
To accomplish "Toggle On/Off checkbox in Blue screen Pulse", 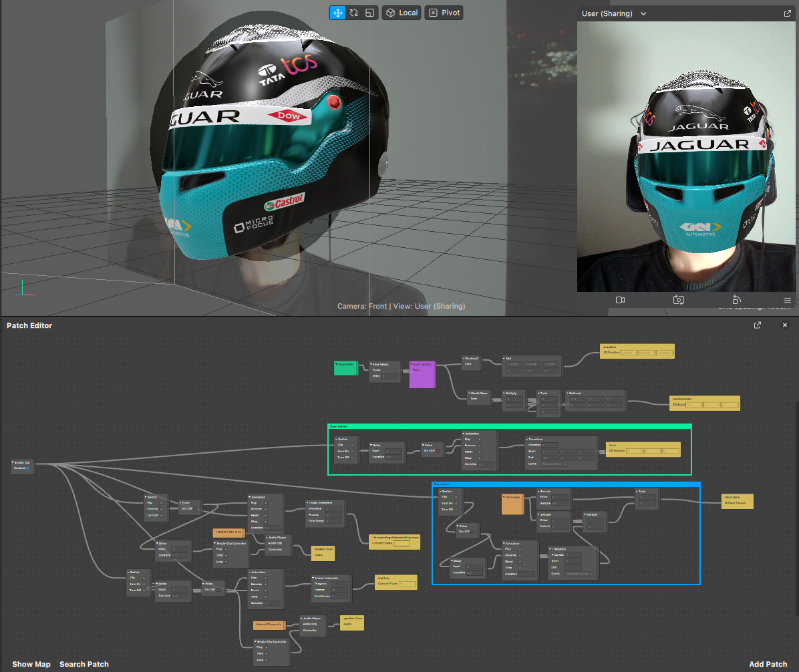I will click(472, 531).
